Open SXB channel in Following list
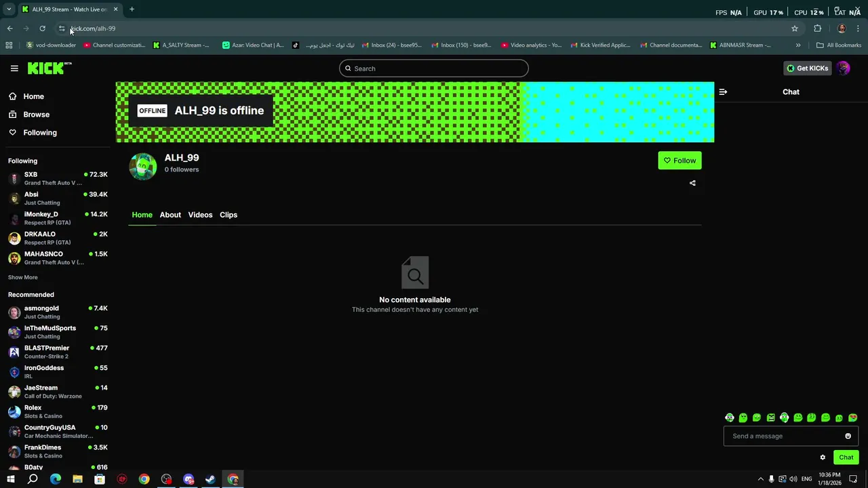Screen dimensions: 868x488 [x=58, y=178]
